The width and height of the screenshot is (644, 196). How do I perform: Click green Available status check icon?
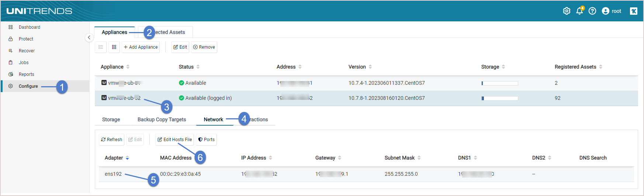tap(181, 83)
